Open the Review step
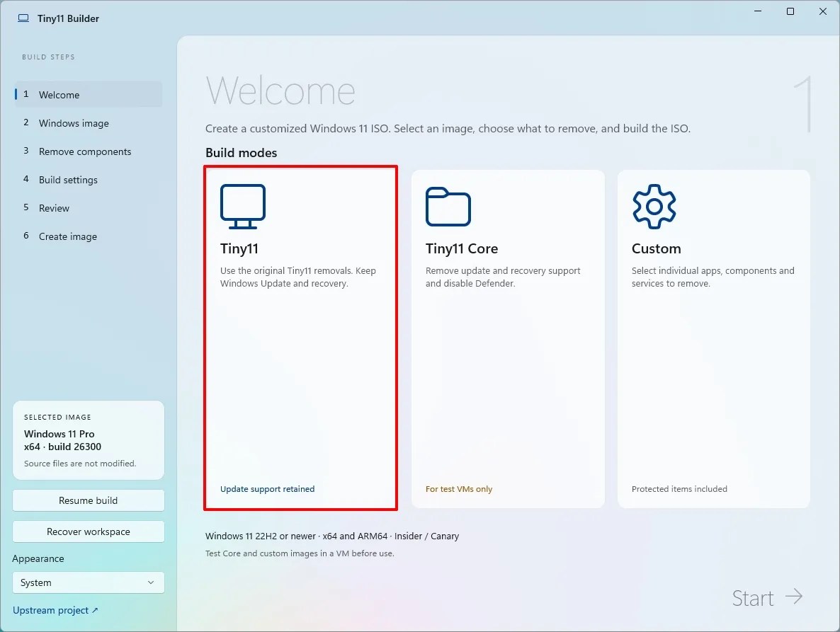 point(89,208)
